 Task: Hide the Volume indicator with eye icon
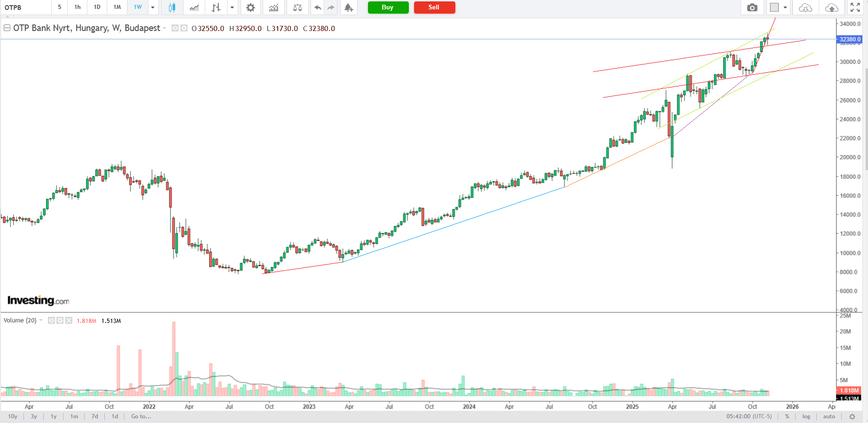coord(52,321)
